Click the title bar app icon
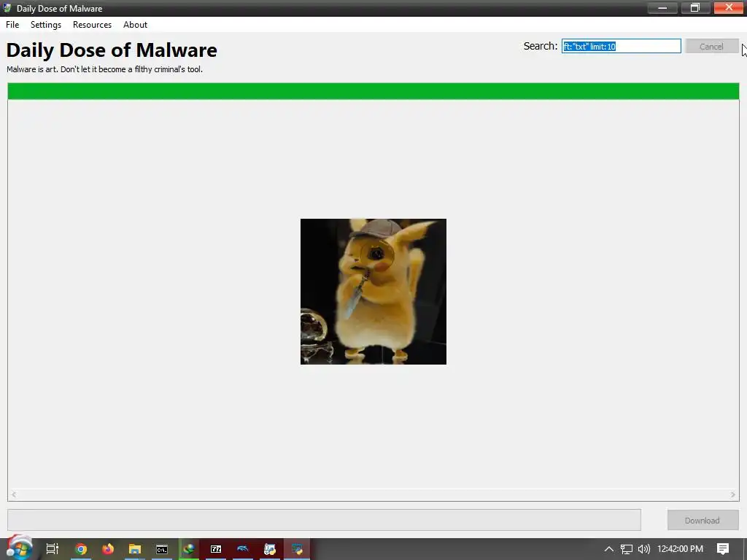This screenshot has height=560, width=747. tap(7, 8)
